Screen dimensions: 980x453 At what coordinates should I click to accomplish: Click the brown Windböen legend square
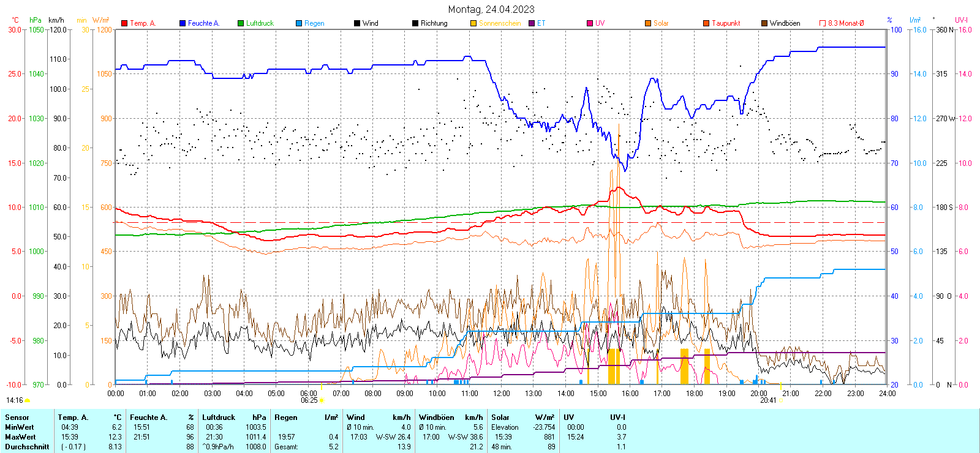[x=764, y=23]
